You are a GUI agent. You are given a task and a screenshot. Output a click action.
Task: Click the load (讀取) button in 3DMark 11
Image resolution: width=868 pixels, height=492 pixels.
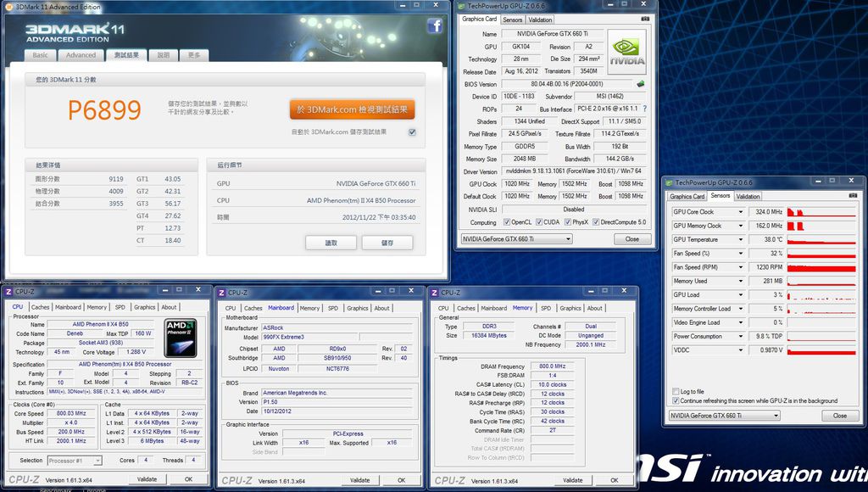coord(331,243)
